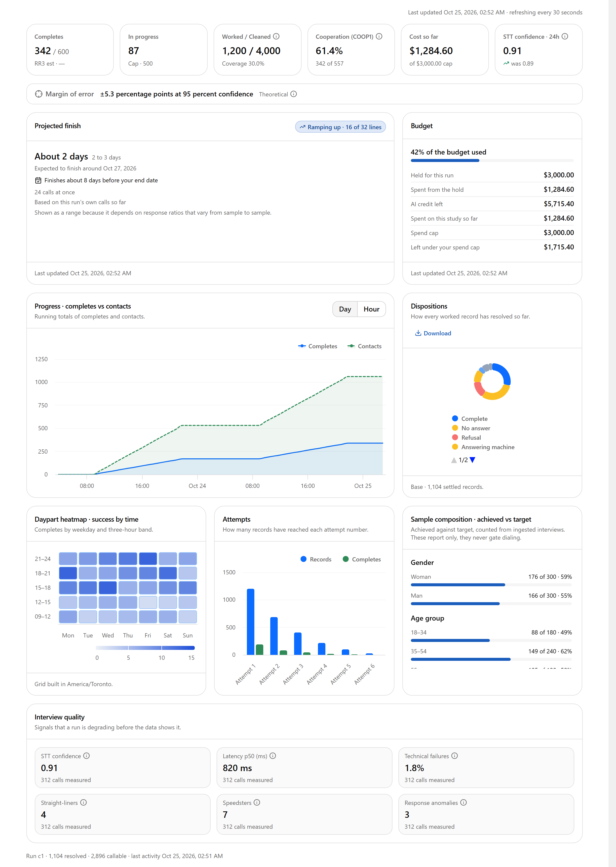This screenshot has height=867, width=616.
Task: Go to next dispositions legend page arrow
Action: point(472,460)
